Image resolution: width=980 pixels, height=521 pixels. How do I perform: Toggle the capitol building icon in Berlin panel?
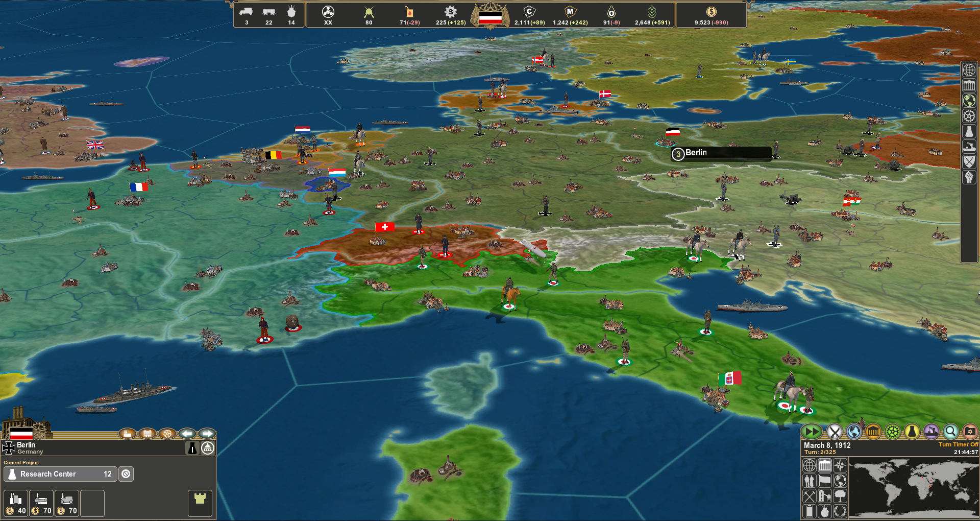pos(207,448)
